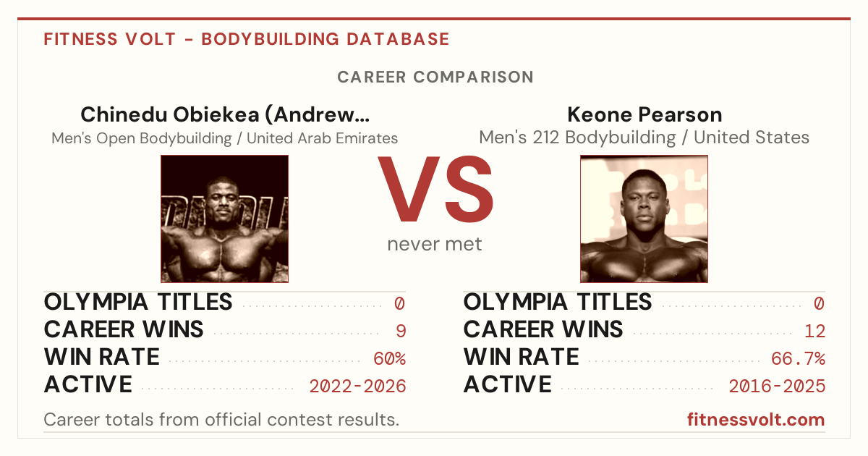Image resolution: width=868 pixels, height=456 pixels.
Task: Click the Keone Pearson name heading
Action: click(x=644, y=114)
